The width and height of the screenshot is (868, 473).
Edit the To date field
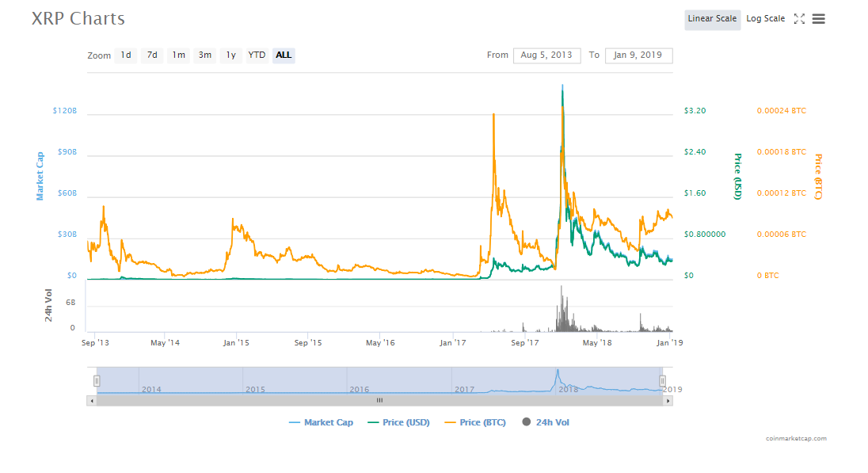click(x=638, y=55)
